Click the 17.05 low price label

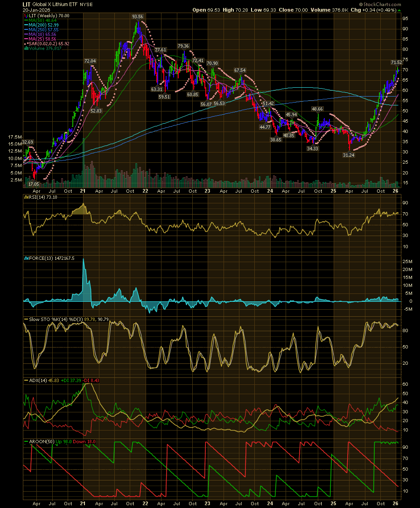(34, 184)
